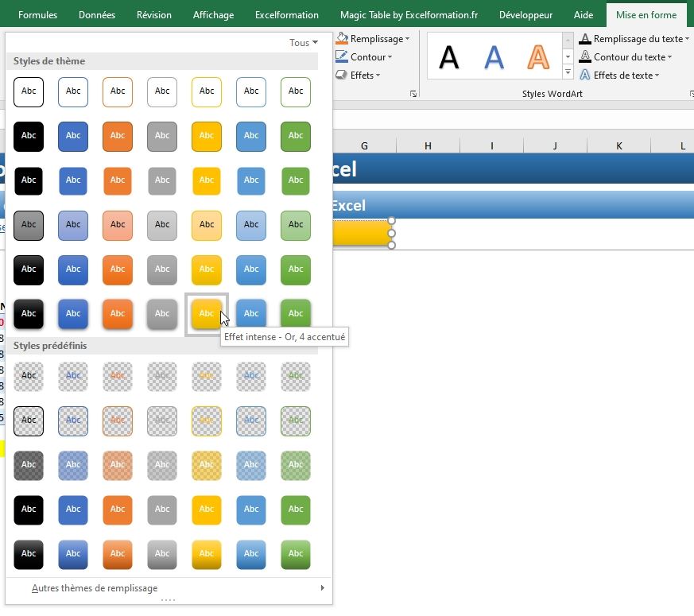Screen dimensions: 694x616
Task: Expand the Tous filter dropdown in gallery
Action: 304,43
